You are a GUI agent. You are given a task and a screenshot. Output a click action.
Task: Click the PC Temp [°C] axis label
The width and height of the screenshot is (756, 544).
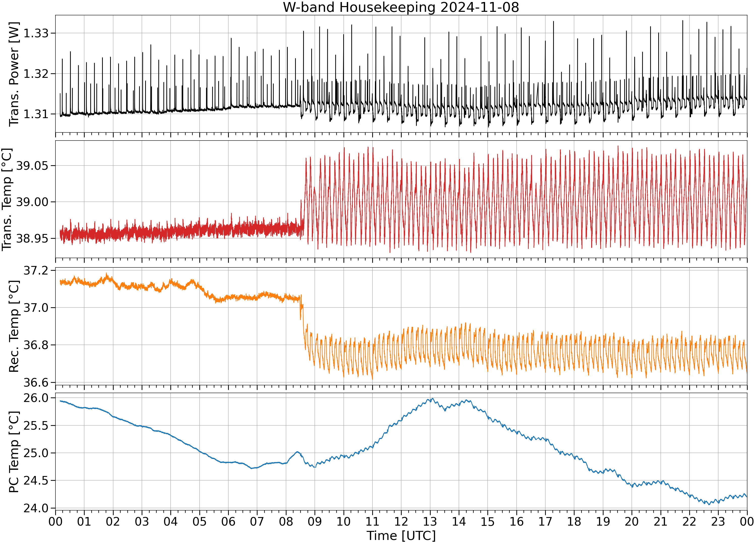click(14, 452)
